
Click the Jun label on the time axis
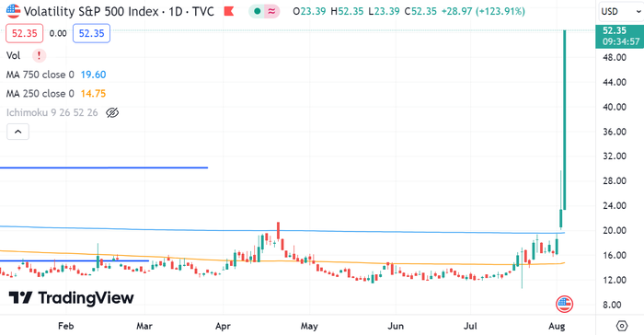point(396,326)
